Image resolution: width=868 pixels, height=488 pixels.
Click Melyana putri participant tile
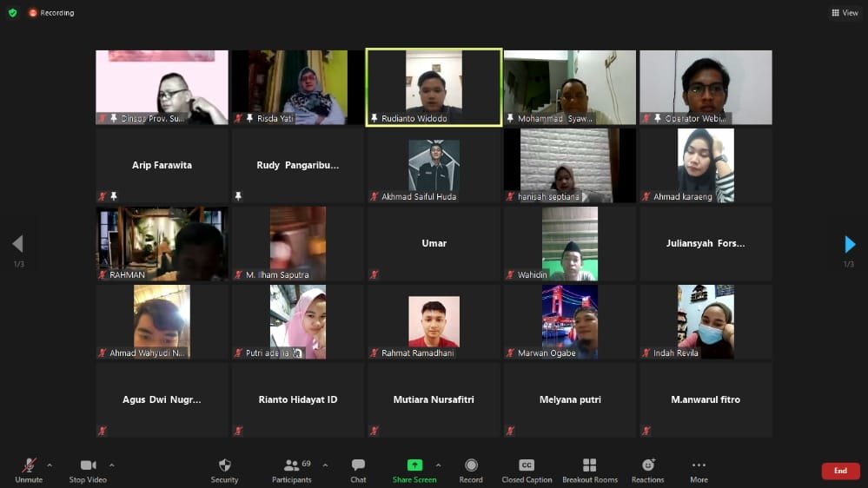coord(570,400)
